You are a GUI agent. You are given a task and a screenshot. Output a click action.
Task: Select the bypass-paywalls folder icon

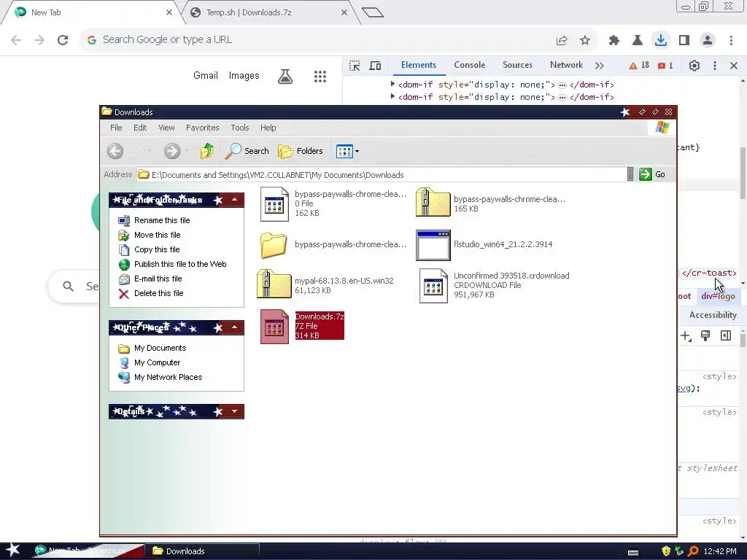pos(274,245)
